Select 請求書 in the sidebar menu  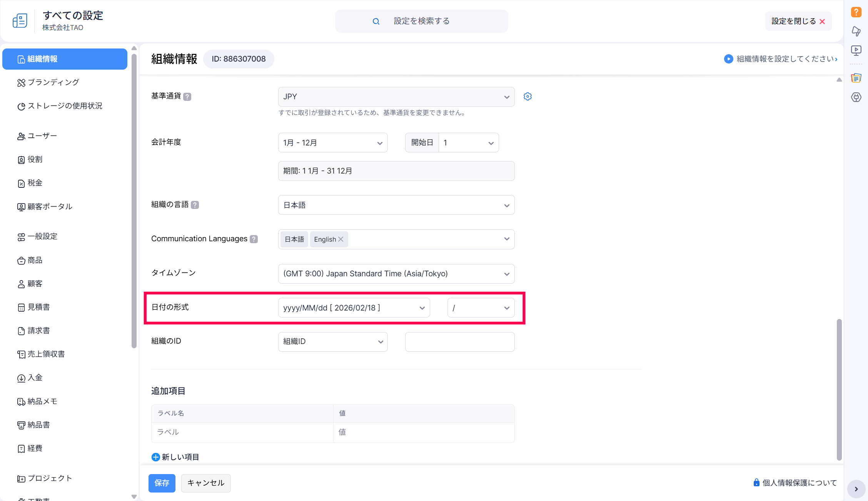[x=38, y=331]
